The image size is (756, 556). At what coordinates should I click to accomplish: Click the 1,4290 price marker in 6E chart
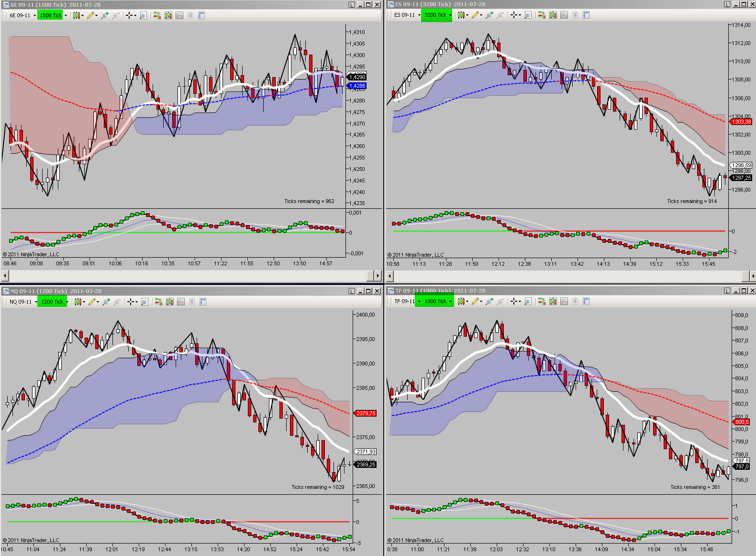[357, 77]
